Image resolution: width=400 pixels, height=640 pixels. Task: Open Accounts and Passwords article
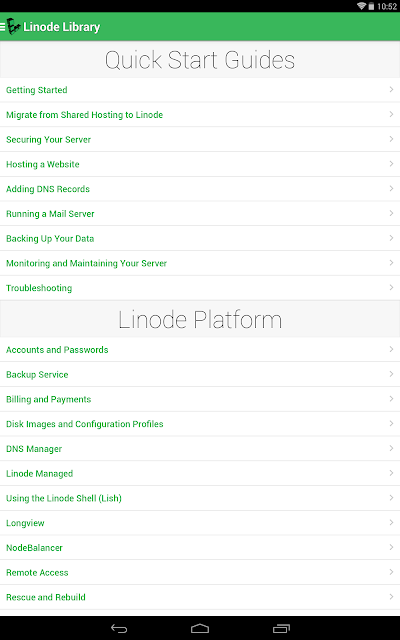[200, 350]
